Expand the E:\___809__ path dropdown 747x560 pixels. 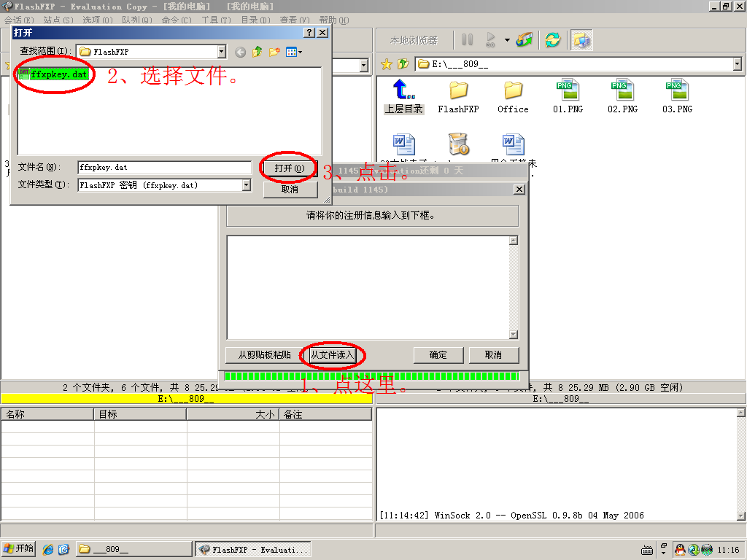[737, 65]
